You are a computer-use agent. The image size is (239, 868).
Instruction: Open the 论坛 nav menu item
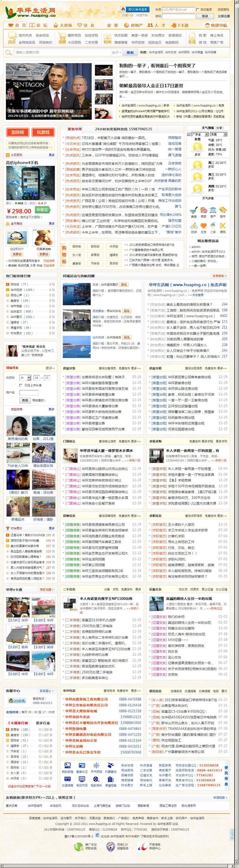[x=39, y=25]
